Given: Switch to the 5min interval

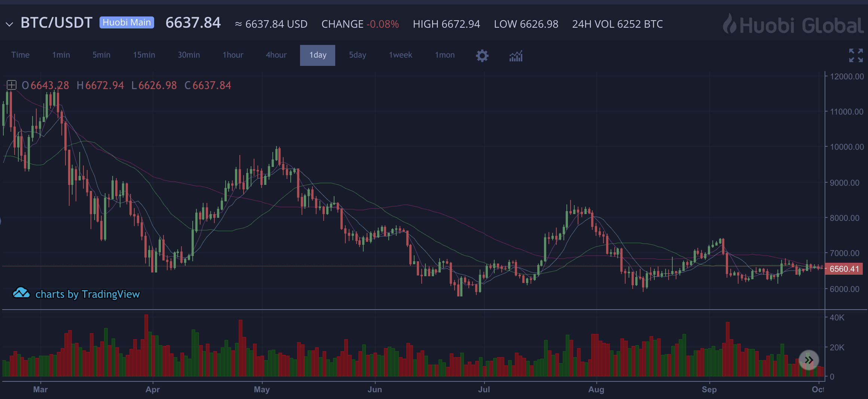Looking at the screenshot, I should tap(101, 55).
